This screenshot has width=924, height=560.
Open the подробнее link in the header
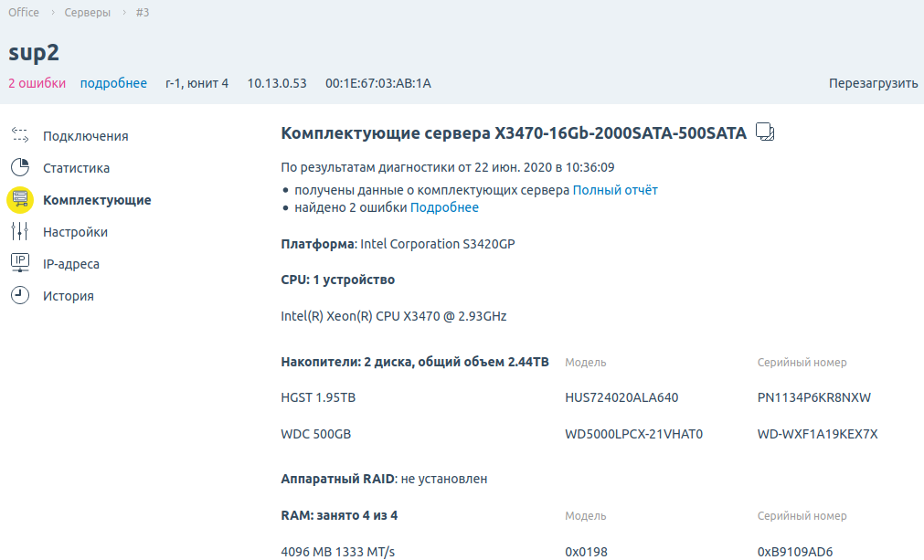113,83
